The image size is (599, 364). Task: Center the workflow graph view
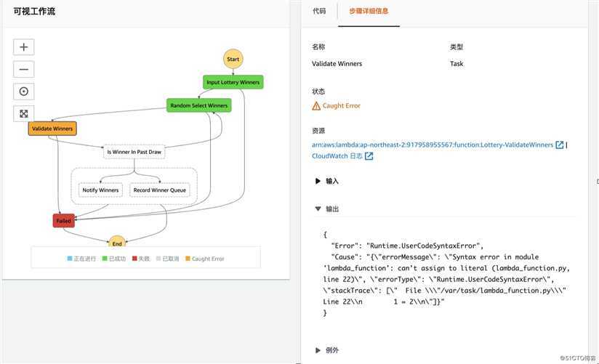tap(24, 92)
